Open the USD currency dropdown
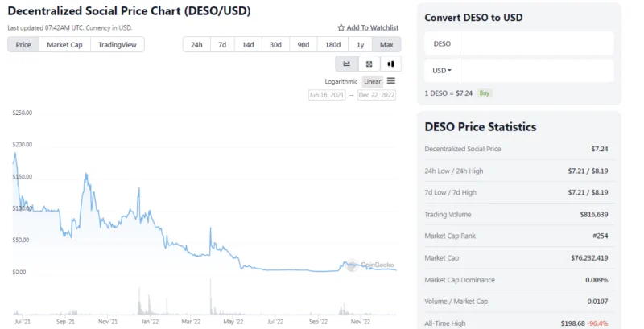 (442, 71)
